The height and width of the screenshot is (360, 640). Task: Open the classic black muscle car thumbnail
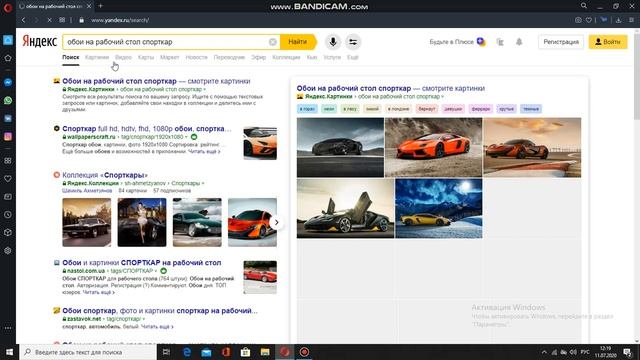87,222
